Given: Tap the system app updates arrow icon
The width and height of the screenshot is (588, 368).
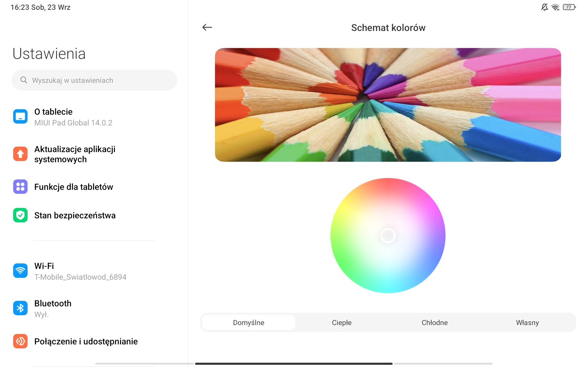Looking at the screenshot, I should (x=20, y=154).
